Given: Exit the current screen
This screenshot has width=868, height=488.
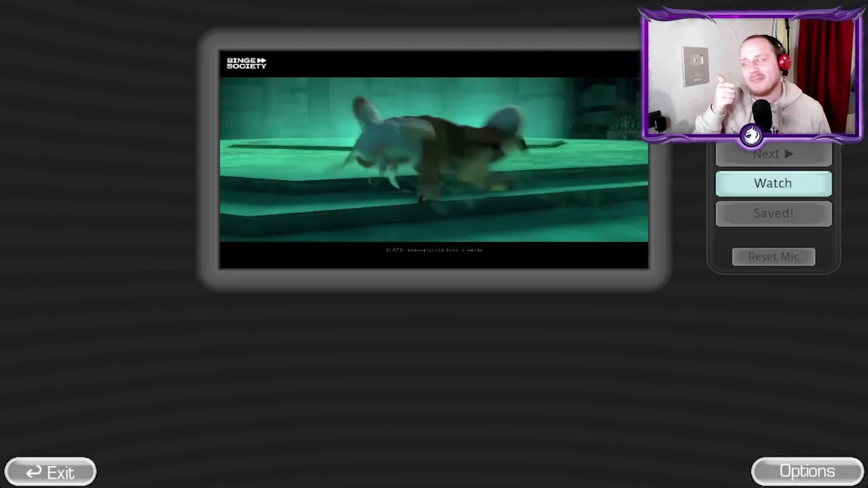Looking at the screenshot, I should (50, 472).
